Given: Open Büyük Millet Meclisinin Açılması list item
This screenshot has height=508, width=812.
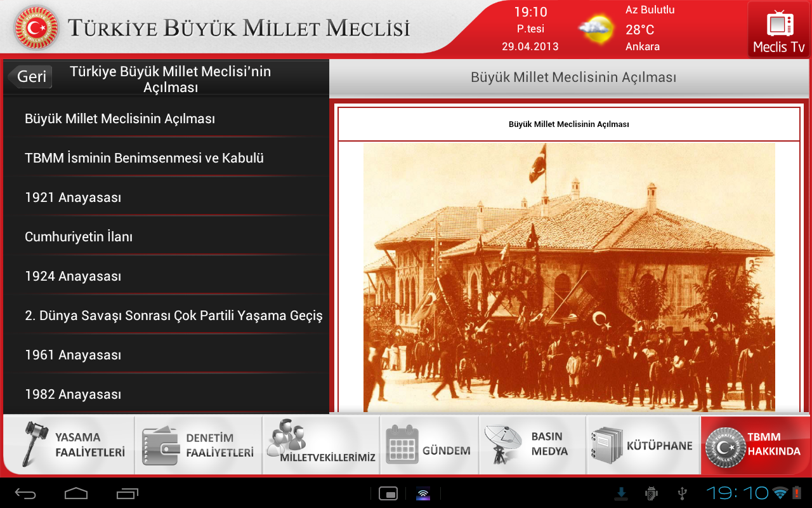Looking at the screenshot, I should tap(166, 119).
